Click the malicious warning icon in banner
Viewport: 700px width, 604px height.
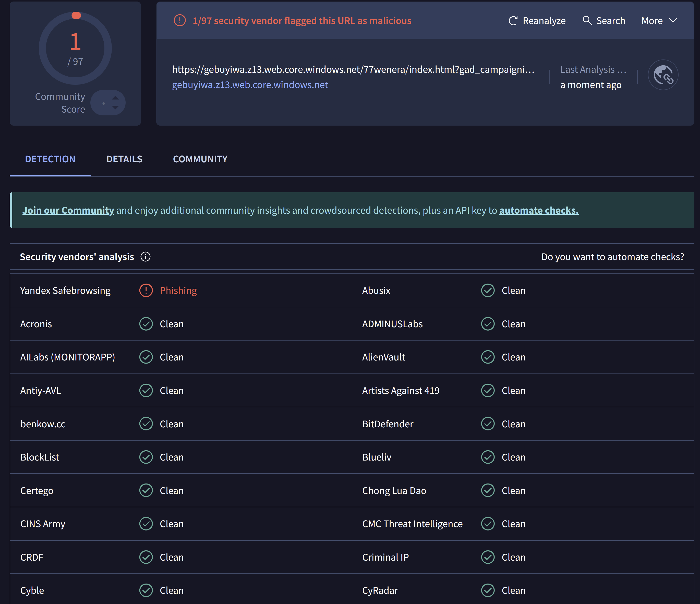[x=180, y=21]
